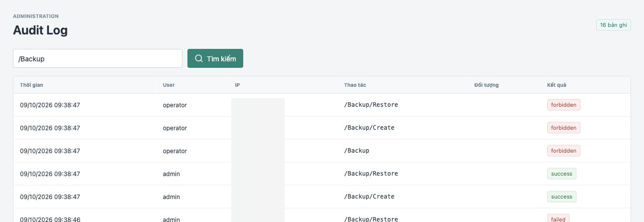
Task: Select /Backup/Restore in the admin success row
Action: tap(371, 174)
